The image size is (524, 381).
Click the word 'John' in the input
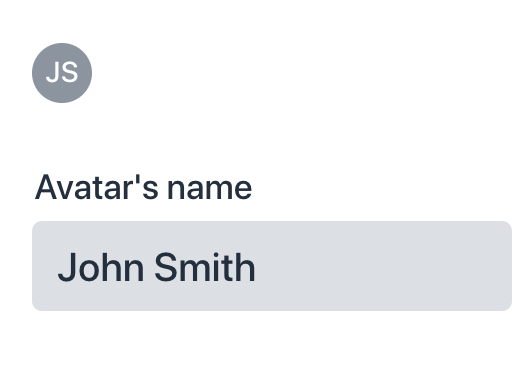coord(101,267)
